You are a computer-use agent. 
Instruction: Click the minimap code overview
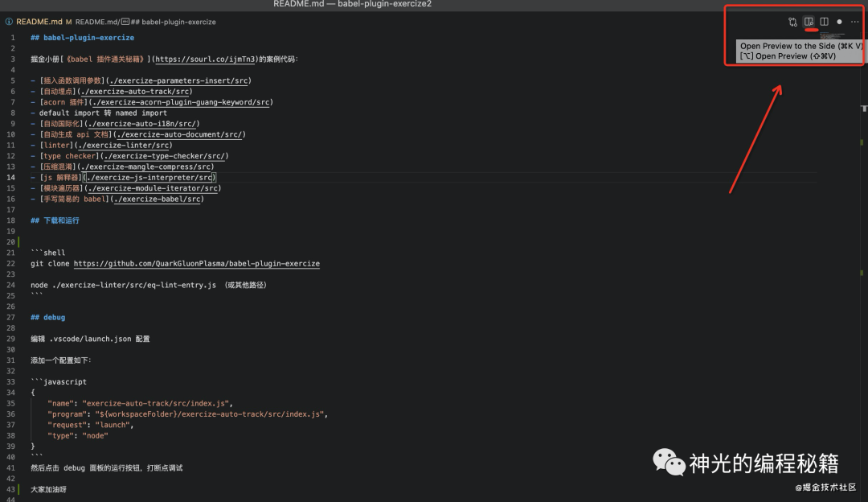[833, 36]
